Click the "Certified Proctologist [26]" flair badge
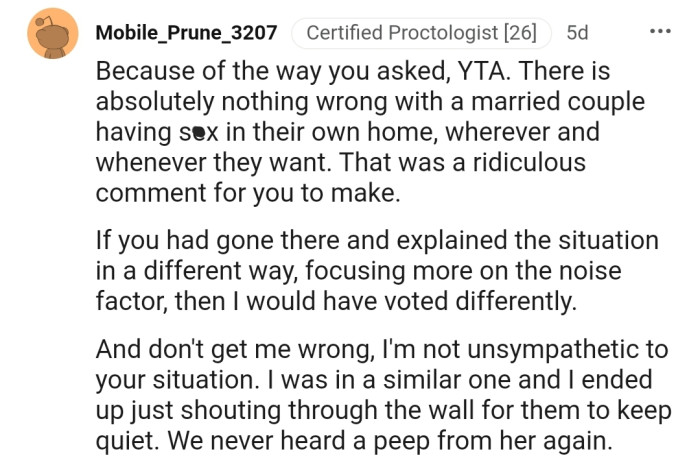This screenshot has height=469, width=700. [x=421, y=33]
